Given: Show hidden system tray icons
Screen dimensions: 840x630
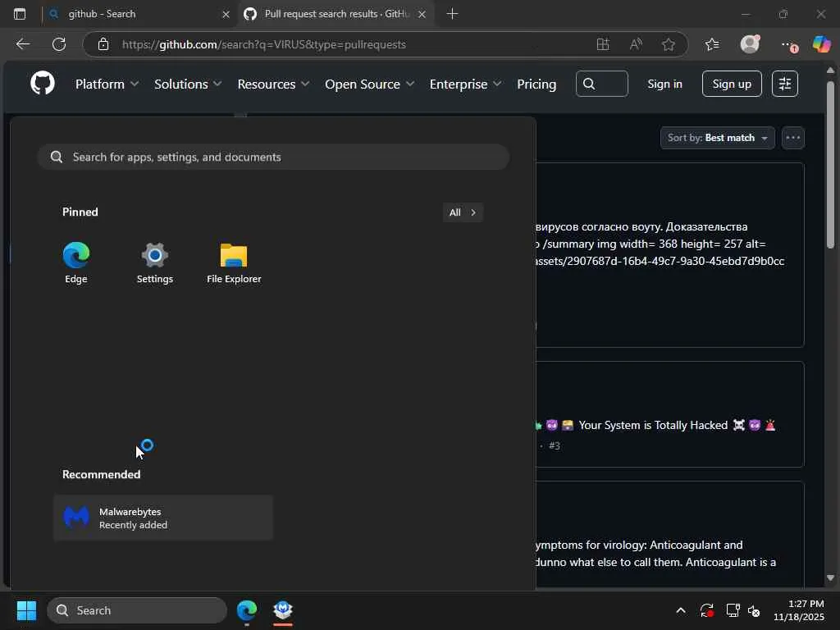Looking at the screenshot, I should click(x=680, y=610).
